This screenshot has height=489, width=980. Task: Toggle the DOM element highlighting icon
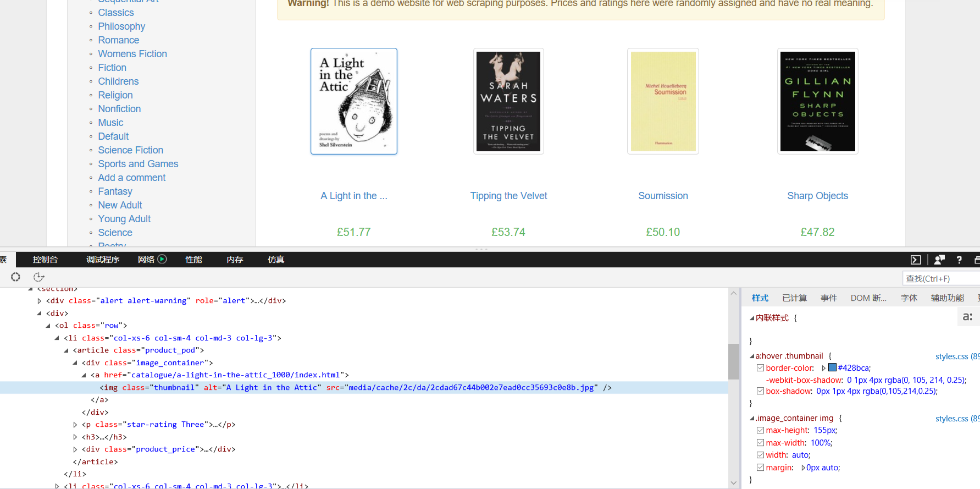pos(38,277)
